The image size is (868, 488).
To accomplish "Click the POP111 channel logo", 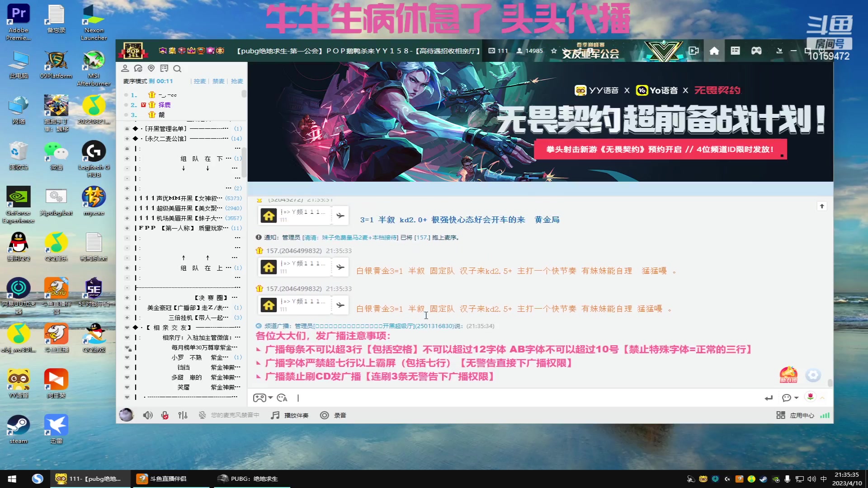I will pos(133,51).
